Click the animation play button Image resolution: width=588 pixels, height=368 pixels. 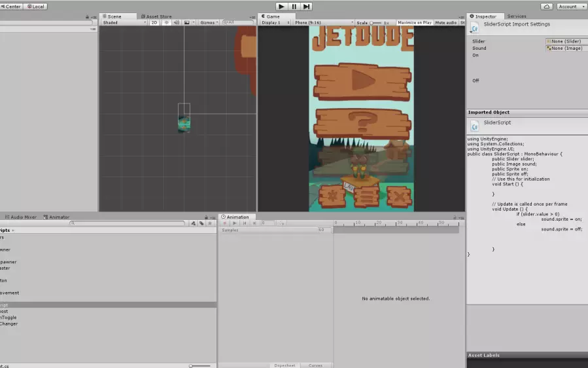(x=235, y=223)
